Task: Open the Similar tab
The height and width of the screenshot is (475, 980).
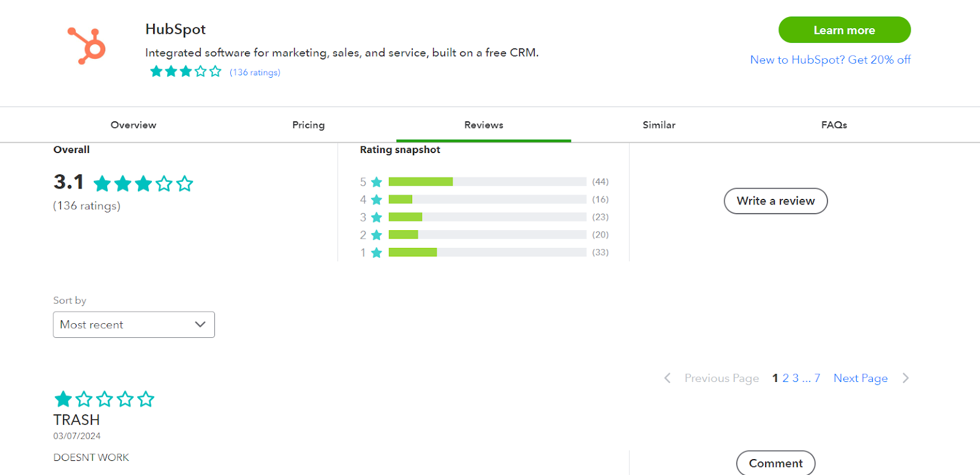Action: (659, 125)
